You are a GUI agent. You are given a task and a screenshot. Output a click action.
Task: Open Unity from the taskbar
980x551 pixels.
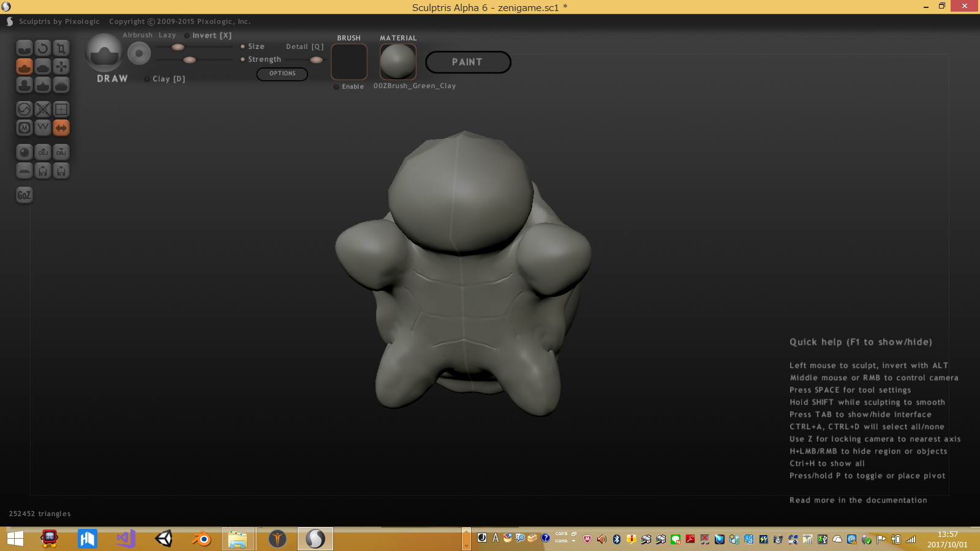tap(164, 539)
